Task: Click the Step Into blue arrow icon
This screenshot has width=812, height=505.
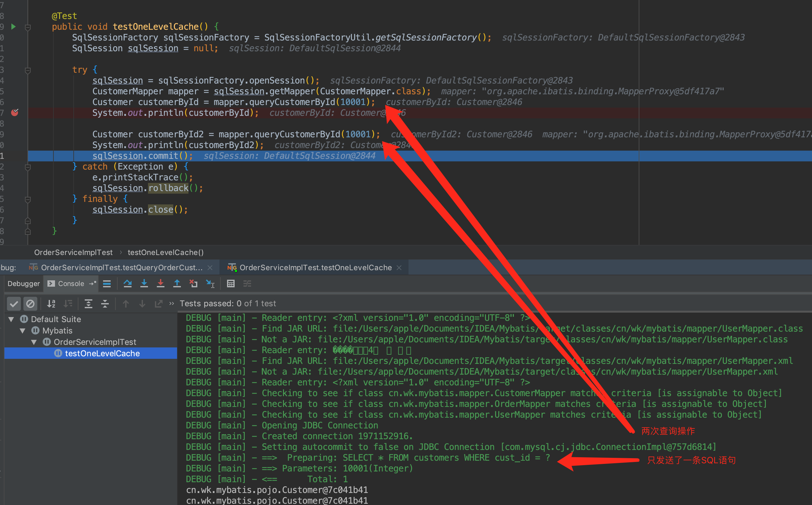Action: click(x=144, y=284)
